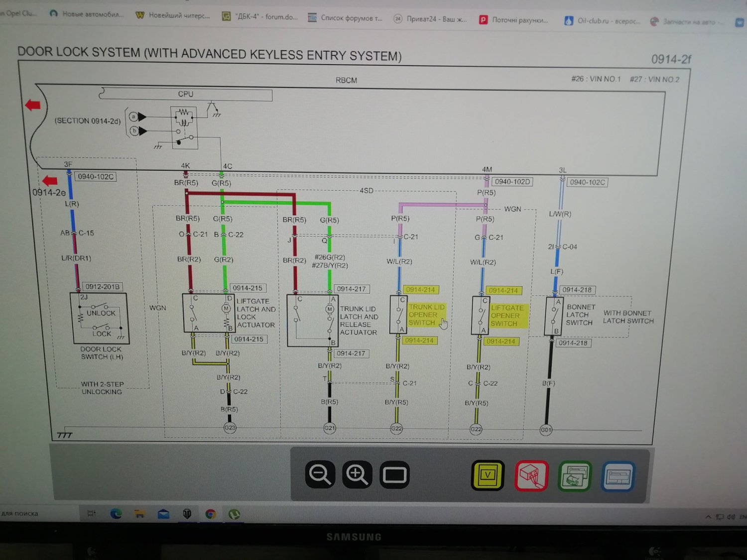Screen dimensions: 747x560
Task: Click connector reference 0912-201B
Action: (102, 287)
